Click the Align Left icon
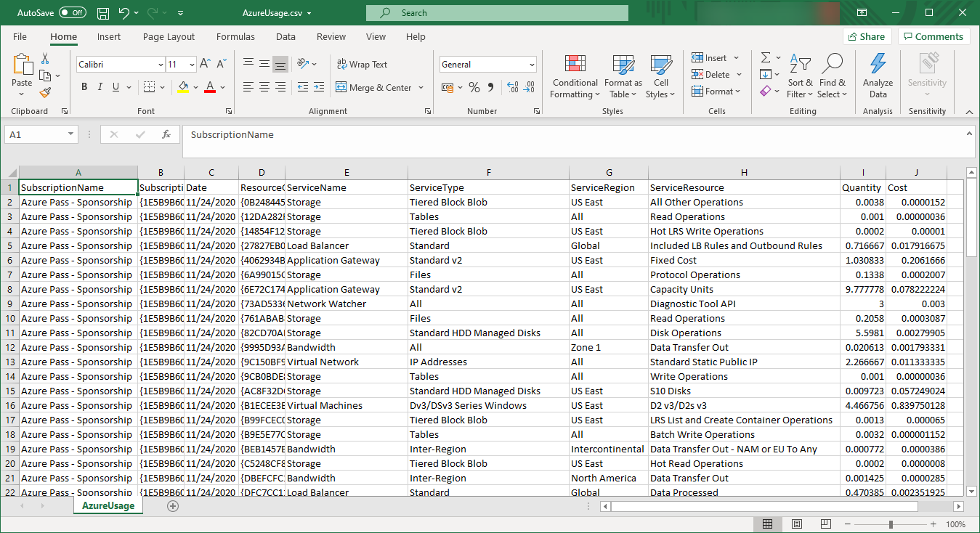 coord(248,87)
